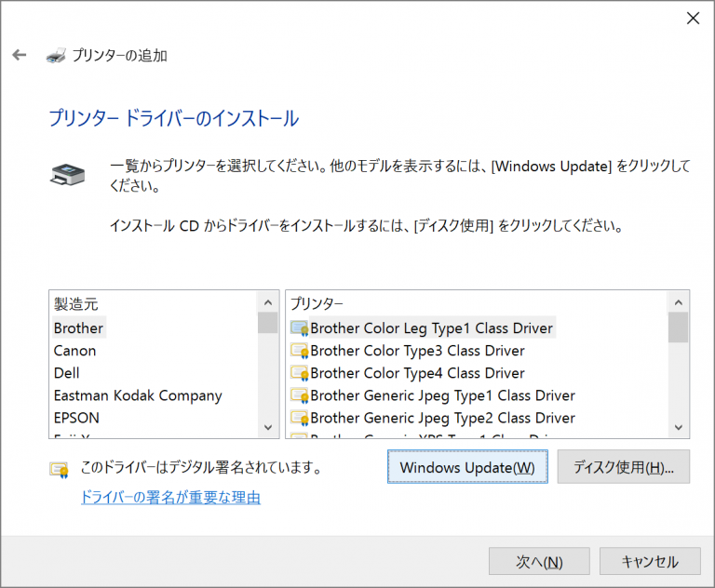Click printer list scroll down arrow

678,427
